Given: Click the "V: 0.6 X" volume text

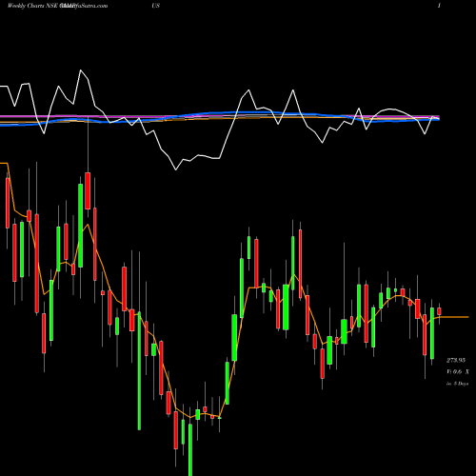Looking at the screenshot, I should point(458,371).
